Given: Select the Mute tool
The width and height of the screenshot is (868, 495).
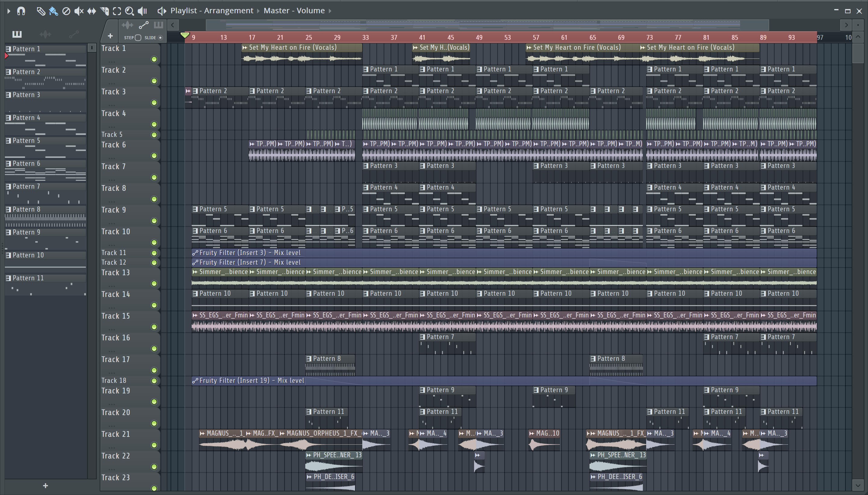Looking at the screenshot, I should 79,11.
